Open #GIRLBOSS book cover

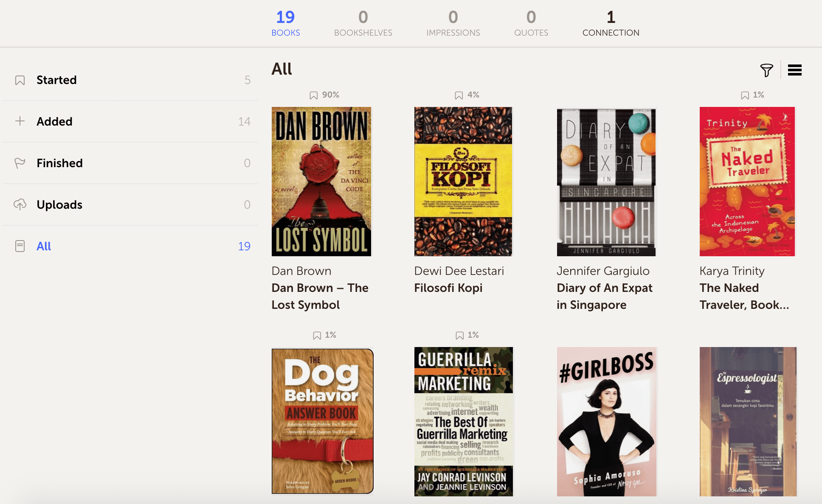(606, 421)
